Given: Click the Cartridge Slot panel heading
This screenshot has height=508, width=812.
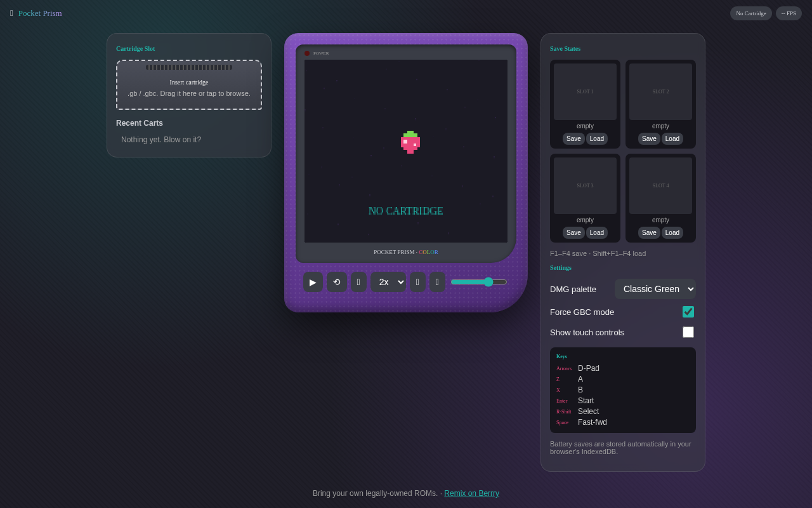Looking at the screenshot, I should [136, 49].
